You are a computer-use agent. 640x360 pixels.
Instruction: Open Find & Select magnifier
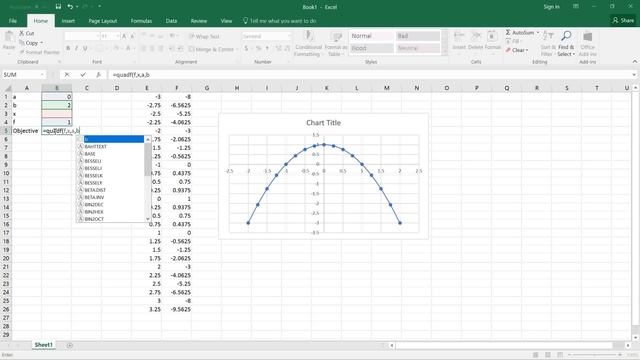coord(566,44)
